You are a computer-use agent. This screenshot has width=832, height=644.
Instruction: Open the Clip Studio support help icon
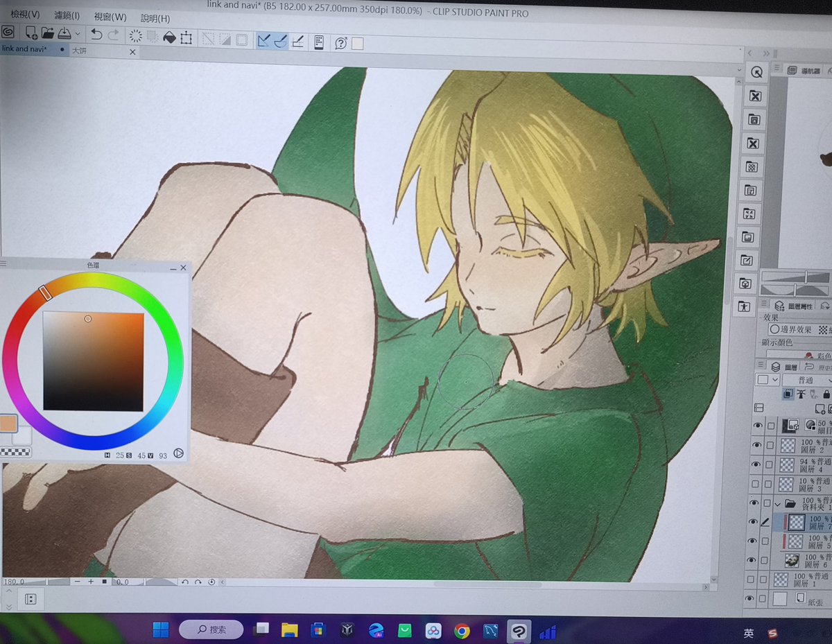point(340,44)
